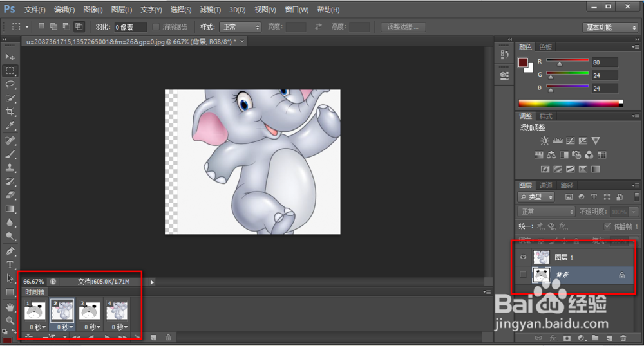Click the 调整边缘 button
The height and width of the screenshot is (346, 644).
point(403,27)
